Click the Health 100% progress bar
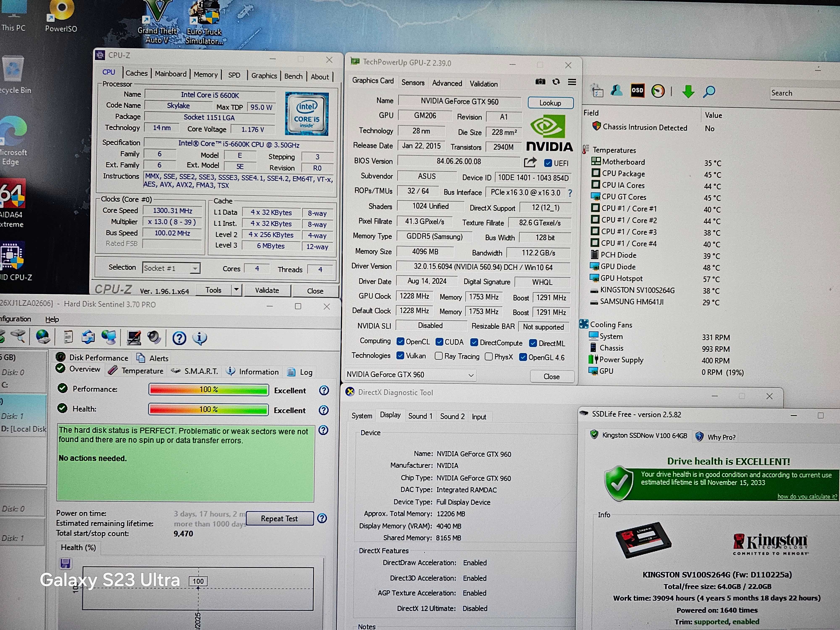 pos(209,409)
